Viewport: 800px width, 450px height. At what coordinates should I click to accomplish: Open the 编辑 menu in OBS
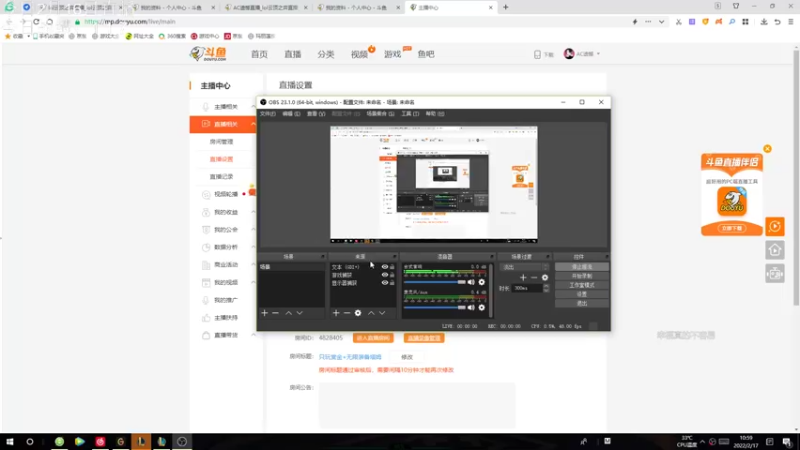click(291, 114)
